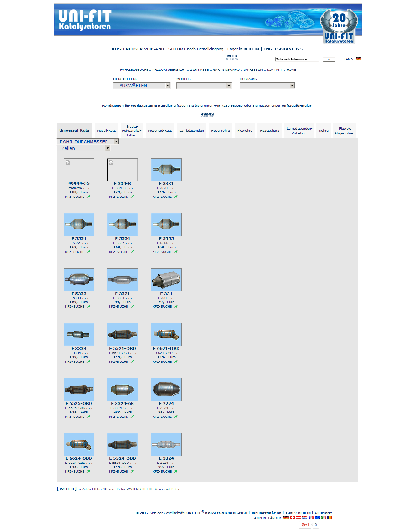Select the Italian flag in the footer
416x532 pixels.
pyautogui.click(x=324, y=518)
